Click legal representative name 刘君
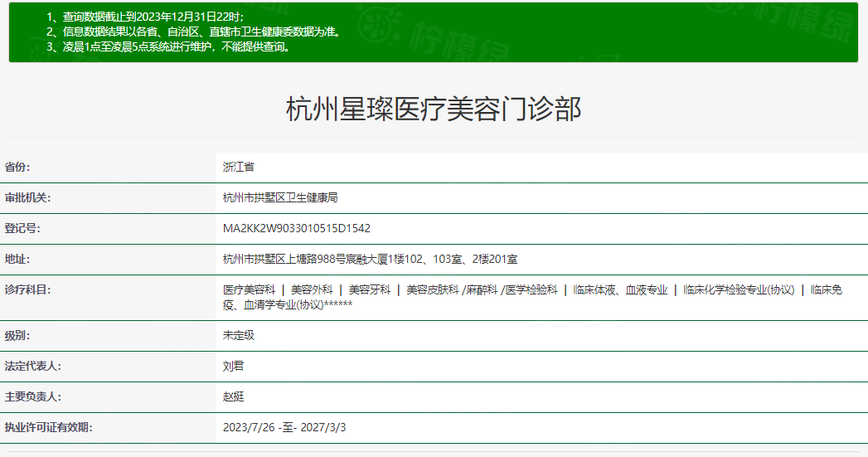 point(233,366)
